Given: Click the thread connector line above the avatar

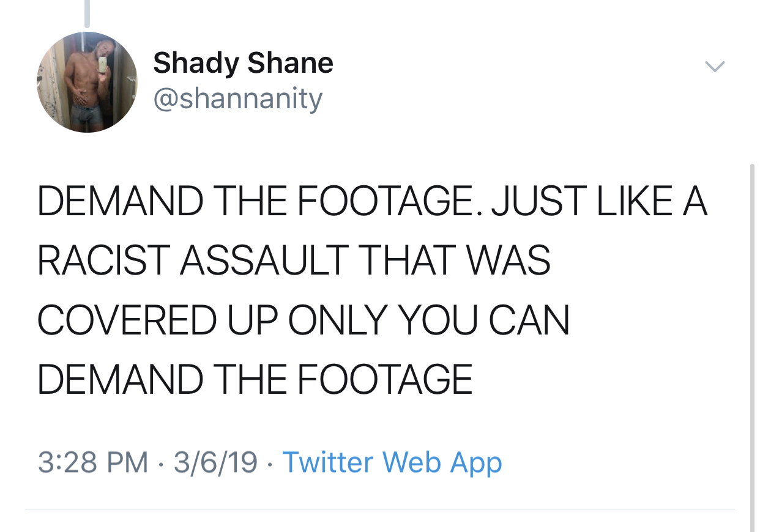Looking at the screenshot, I should click(87, 13).
